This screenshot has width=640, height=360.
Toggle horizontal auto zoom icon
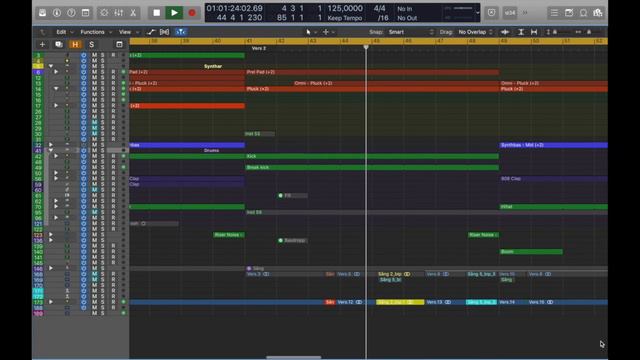pos(534,32)
